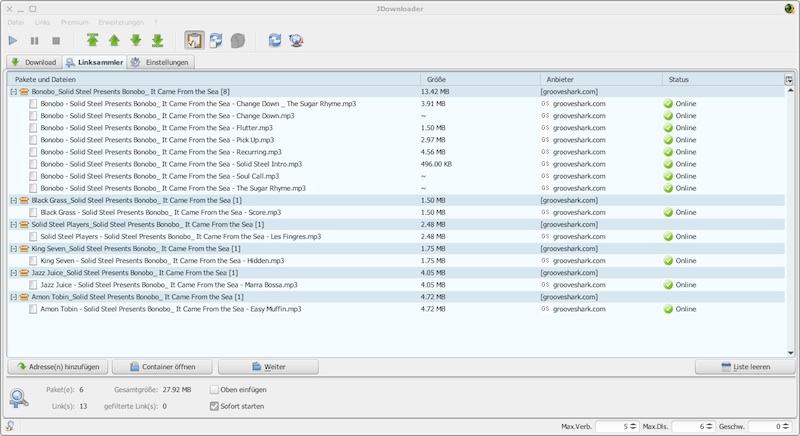800x436 pixels.
Task: Click the large search icon beside Paket(e)
Action: point(18,398)
